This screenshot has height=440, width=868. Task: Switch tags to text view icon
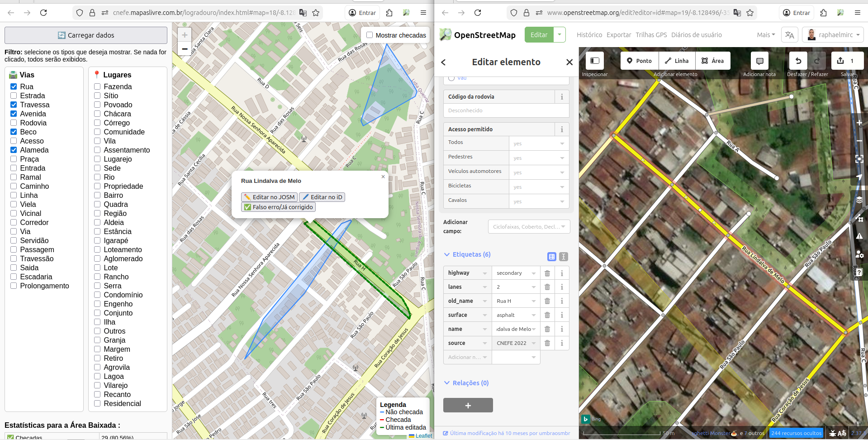pyautogui.click(x=564, y=257)
